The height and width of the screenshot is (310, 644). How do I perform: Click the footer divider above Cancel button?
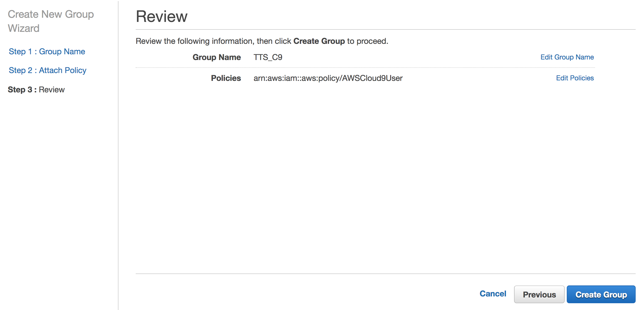click(x=385, y=274)
